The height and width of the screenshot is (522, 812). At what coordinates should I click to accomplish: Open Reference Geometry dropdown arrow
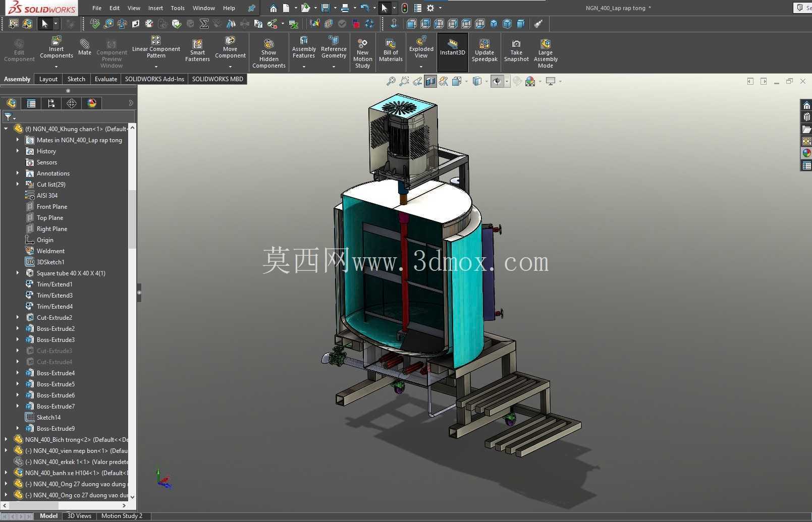334,67
